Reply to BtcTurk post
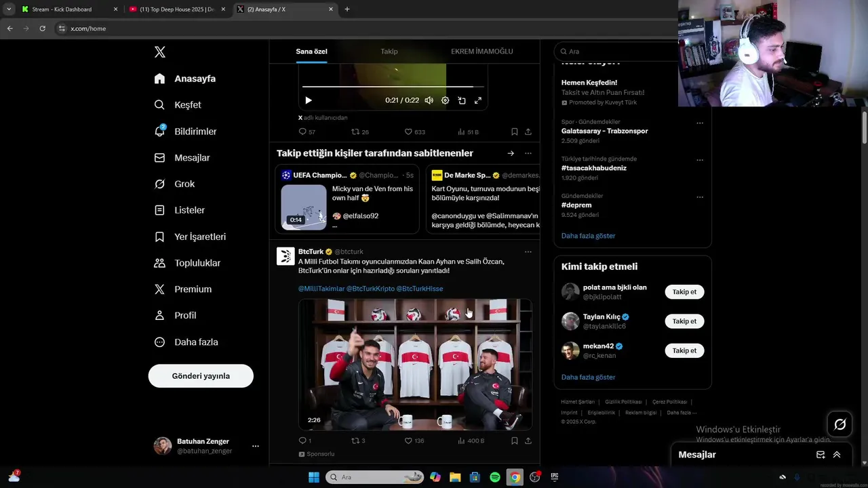 tap(305, 441)
